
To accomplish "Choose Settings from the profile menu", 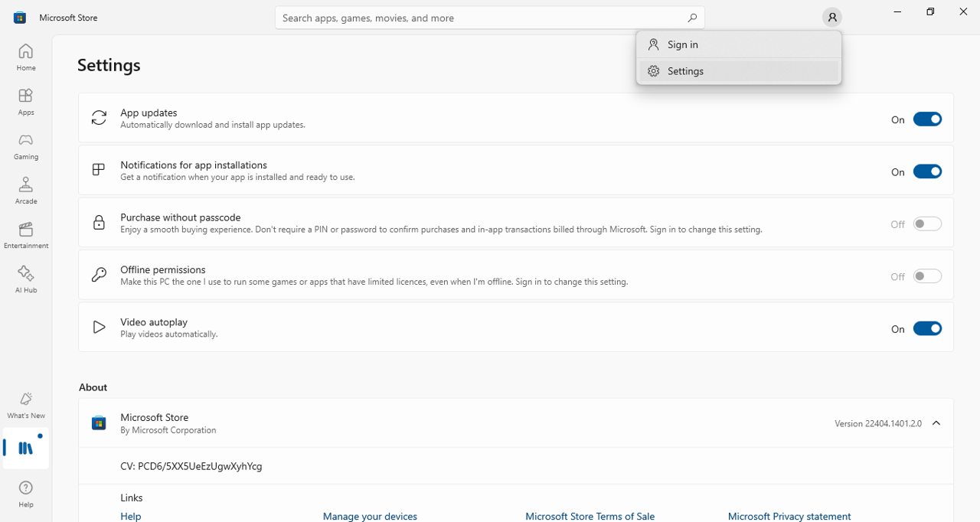I will pos(739,70).
